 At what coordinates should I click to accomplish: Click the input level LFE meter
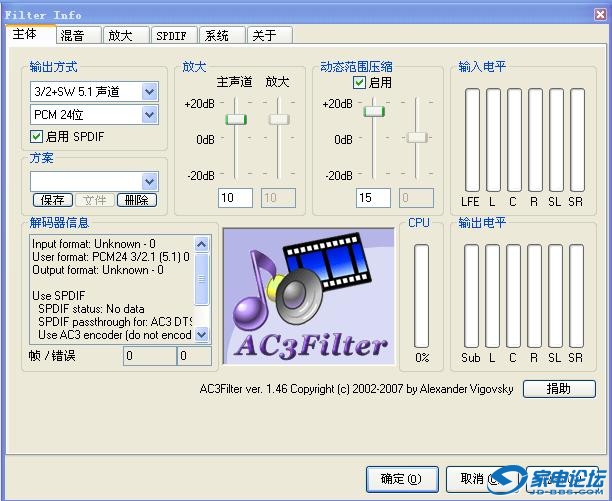click(472, 140)
